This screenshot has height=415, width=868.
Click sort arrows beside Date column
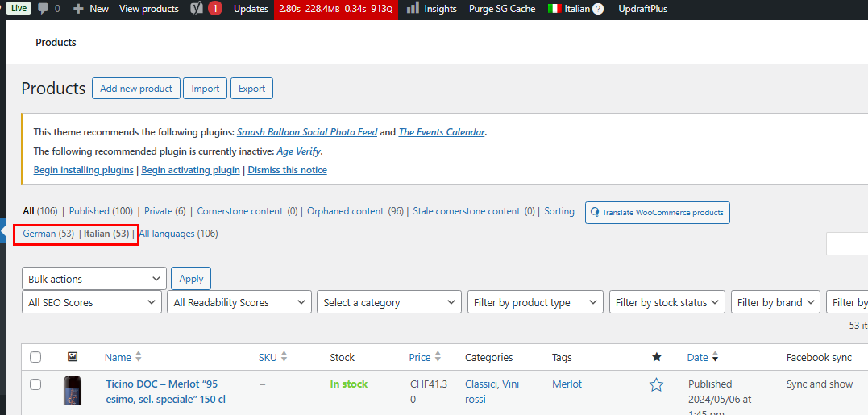[715, 358]
